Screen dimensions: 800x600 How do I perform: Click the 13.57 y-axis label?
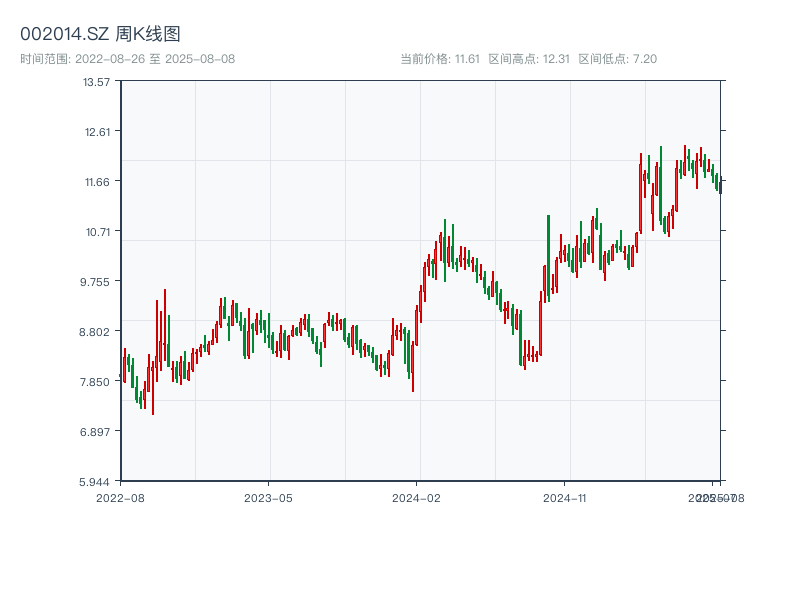coord(96,82)
